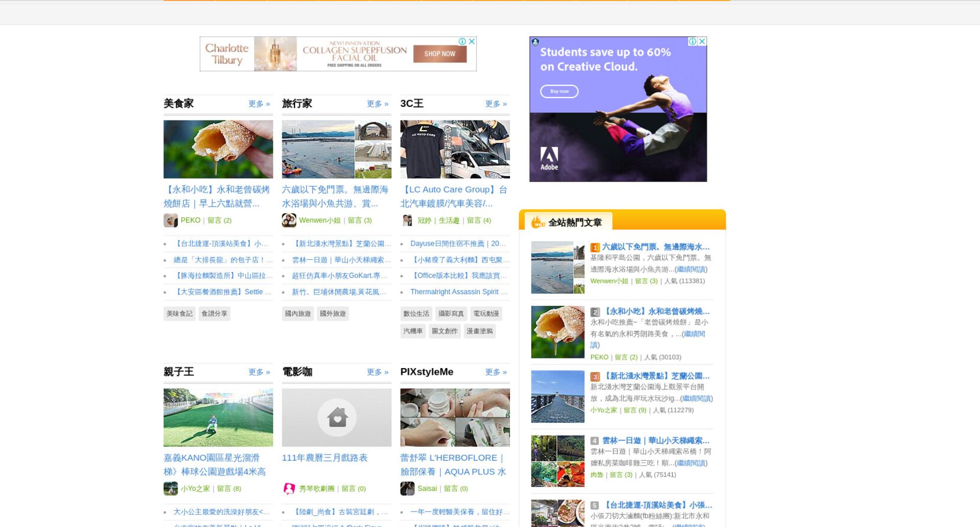
Task: Open 六歲以下免門票 headline in 旅行家
Action: pyautogui.click(x=335, y=197)
